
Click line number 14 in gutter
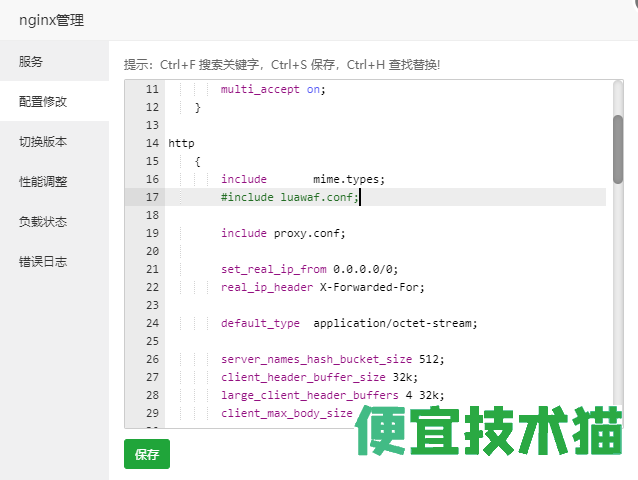152,143
